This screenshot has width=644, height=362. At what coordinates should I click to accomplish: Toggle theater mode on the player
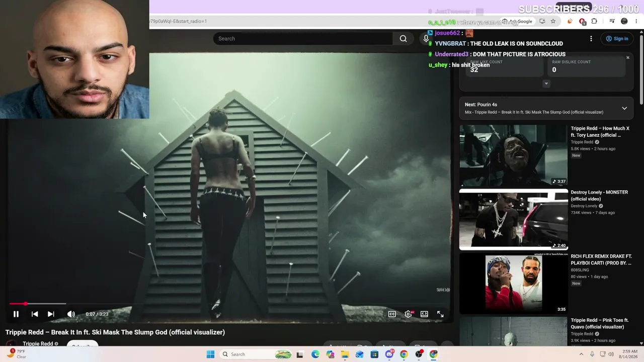424,314
